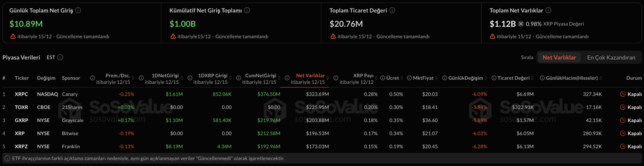Open the GXRP ticker link
Screen dimensions: 644x166
tap(21, 120)
